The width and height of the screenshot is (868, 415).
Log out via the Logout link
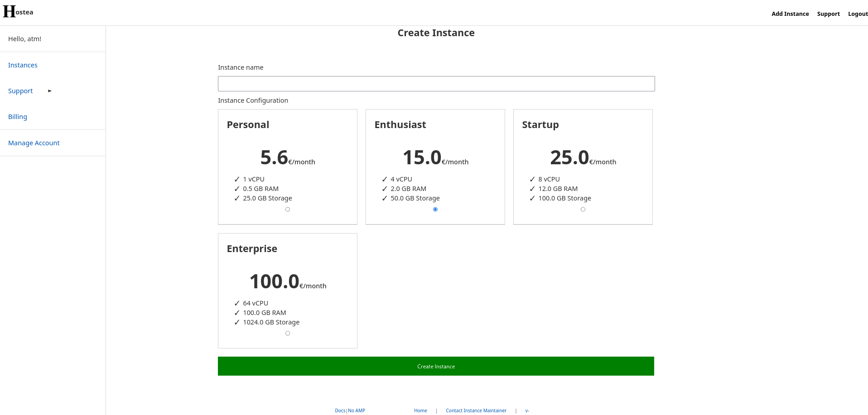[858, 14]
